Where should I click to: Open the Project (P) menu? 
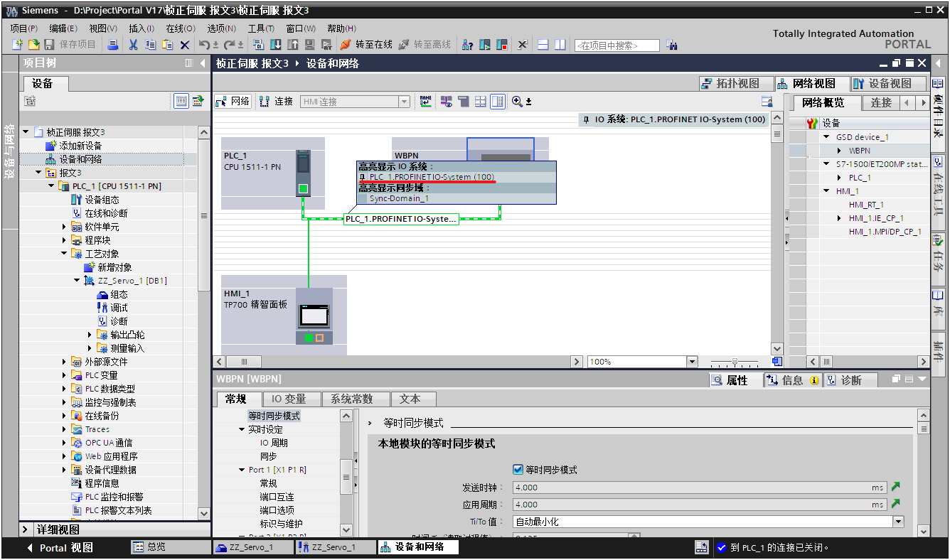point(23,28)
